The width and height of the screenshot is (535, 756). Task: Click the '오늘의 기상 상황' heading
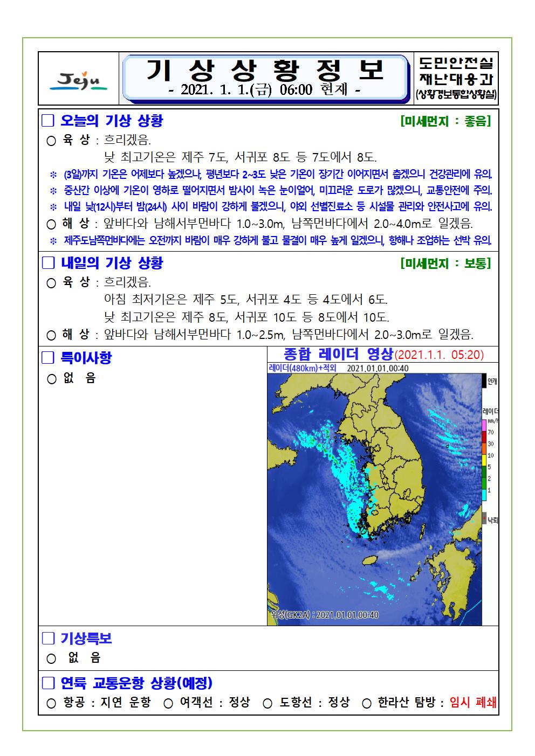pyautogui.click(x=112, y=121)
